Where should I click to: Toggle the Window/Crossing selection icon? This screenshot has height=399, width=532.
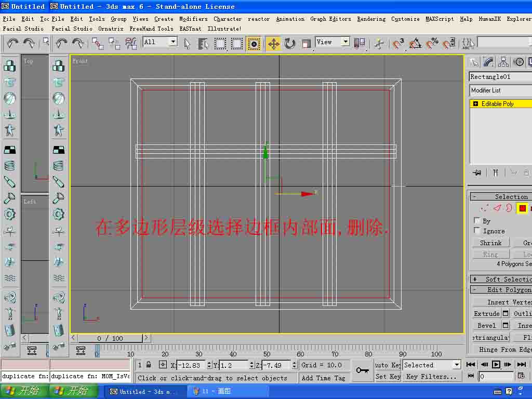(254, 44)
